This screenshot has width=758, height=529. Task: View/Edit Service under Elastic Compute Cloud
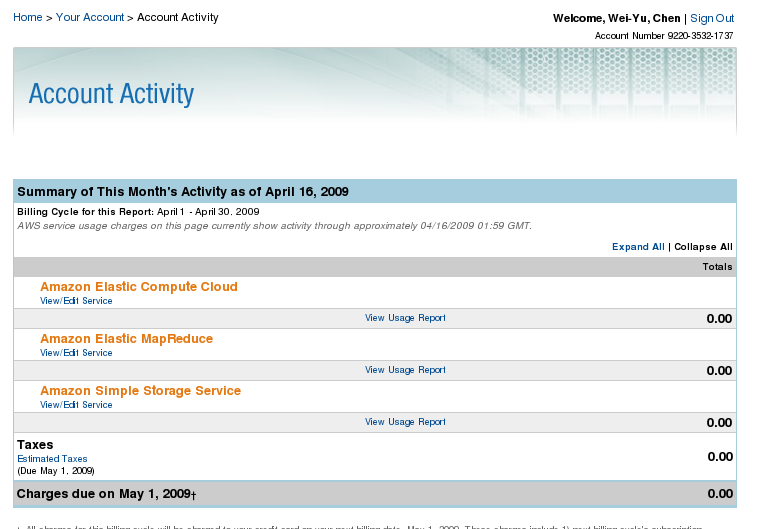click(x=76, y=301)
